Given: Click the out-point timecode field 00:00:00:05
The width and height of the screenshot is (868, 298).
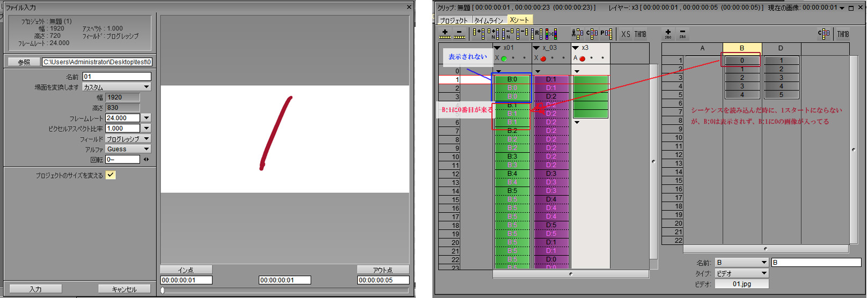Looking at the screenshot, I should 383,280.
